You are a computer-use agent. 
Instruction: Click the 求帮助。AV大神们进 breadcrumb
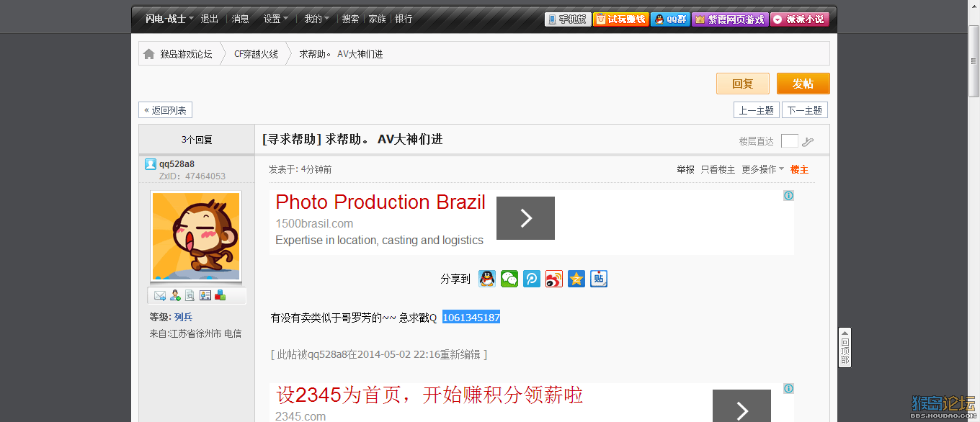tap(342, 54)
